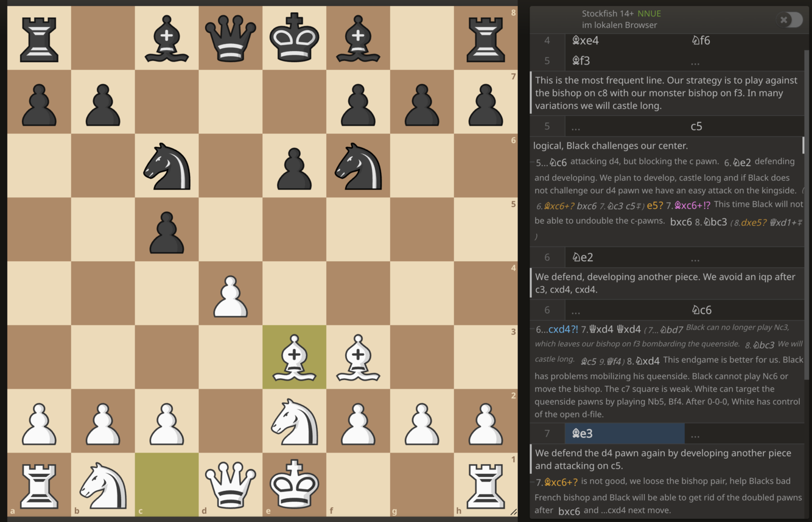Viewport: 812px width, 522px height.
Task: Select the white queen on d1
Action: [x=231, y=485]
